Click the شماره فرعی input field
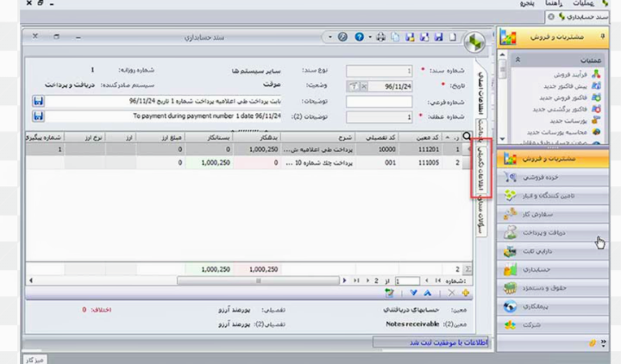 [379, 102]
